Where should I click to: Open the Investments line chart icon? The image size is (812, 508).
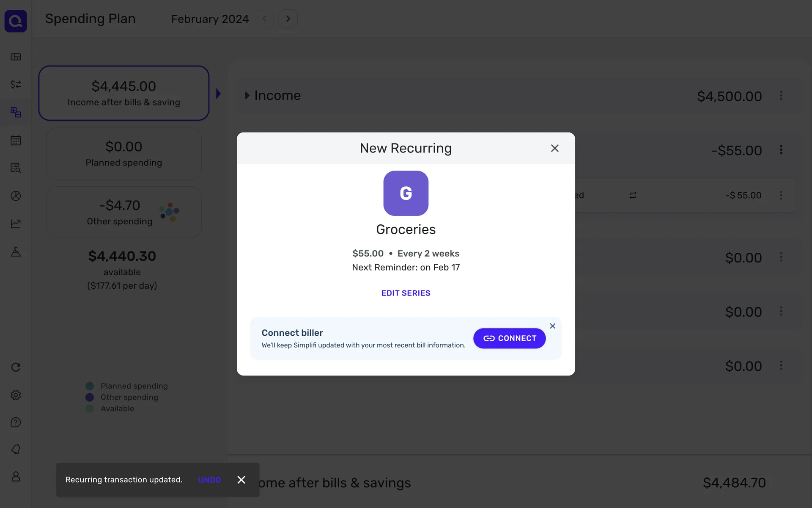(16, 224)
